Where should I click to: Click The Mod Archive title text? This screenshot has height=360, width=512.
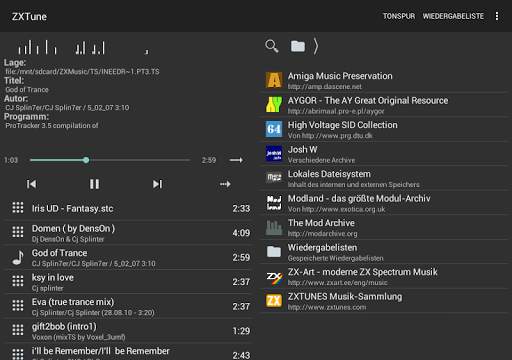coord(321,223)
